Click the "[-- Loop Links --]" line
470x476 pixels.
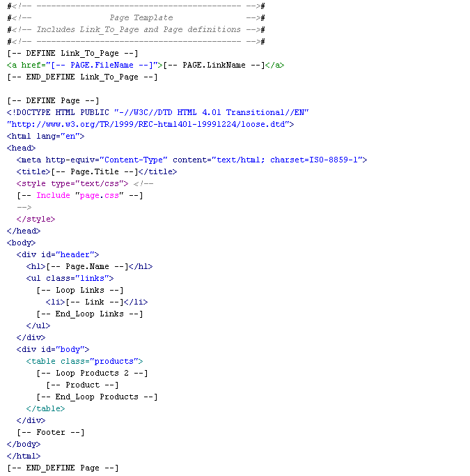coord(79,290)
